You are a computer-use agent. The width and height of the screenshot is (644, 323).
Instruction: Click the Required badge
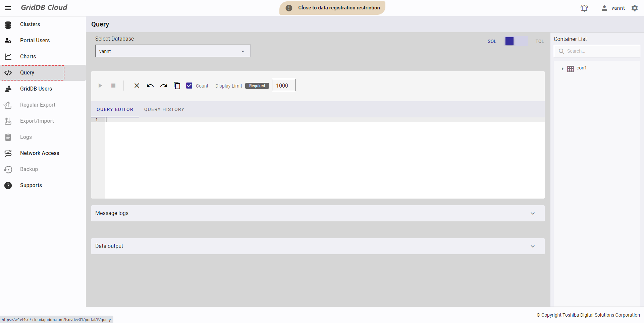tap(257, 86)
